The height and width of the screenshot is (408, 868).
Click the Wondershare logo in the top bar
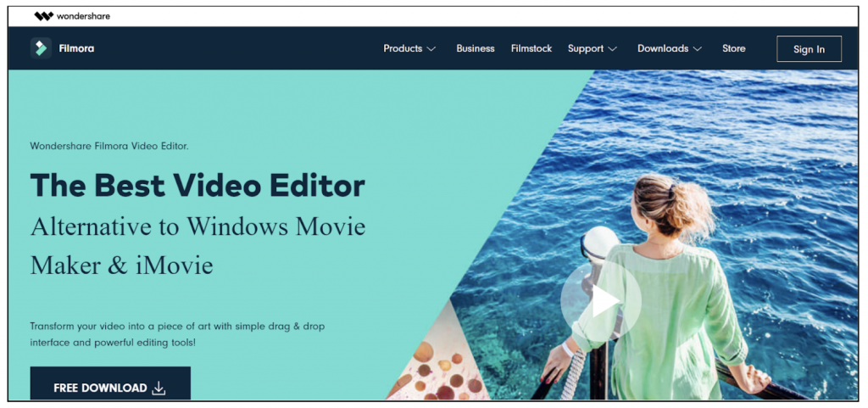[72, 16]
